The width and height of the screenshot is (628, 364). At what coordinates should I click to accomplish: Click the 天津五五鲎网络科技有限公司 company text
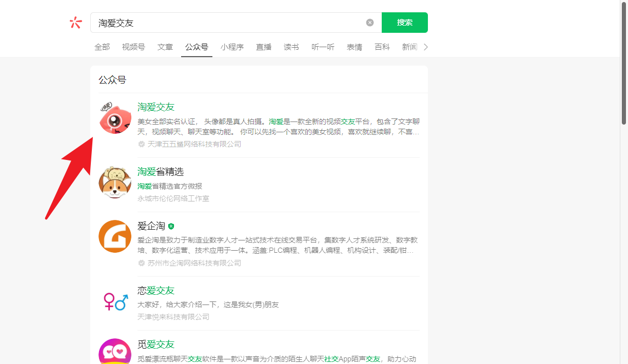click(194, 144)
